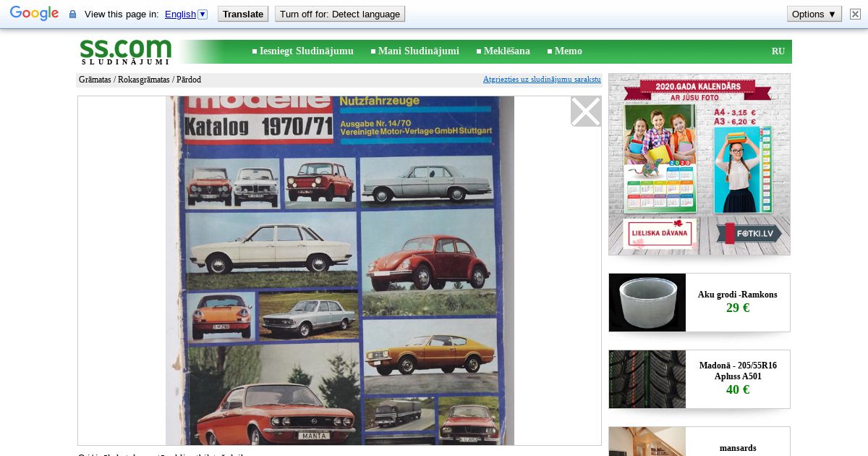Return via Atgriezties uz sludinājumu sarakstu link
This screenshot has height=456, width=868.
click(x=542, y=80)
